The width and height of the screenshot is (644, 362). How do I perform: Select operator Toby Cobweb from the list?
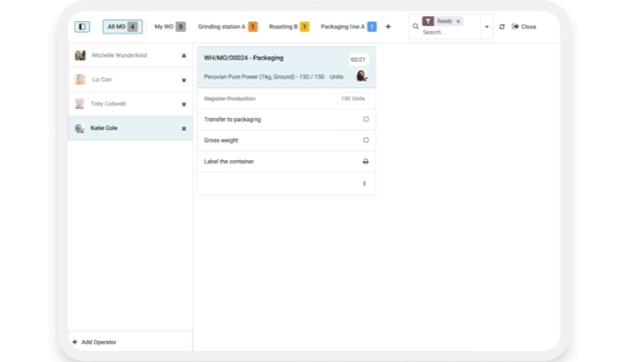(x=108, y=104)
